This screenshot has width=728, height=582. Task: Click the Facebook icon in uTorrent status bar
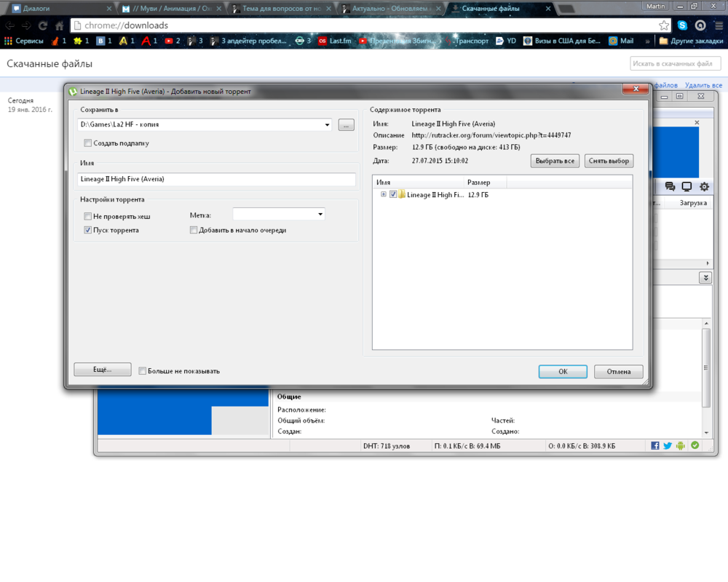(x=655, y=445)
